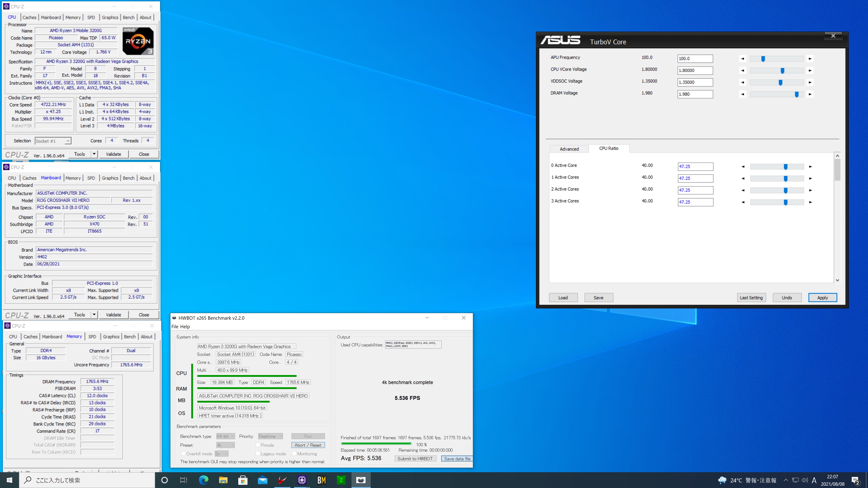
Task: Open notification center icon
Action: 856,480
